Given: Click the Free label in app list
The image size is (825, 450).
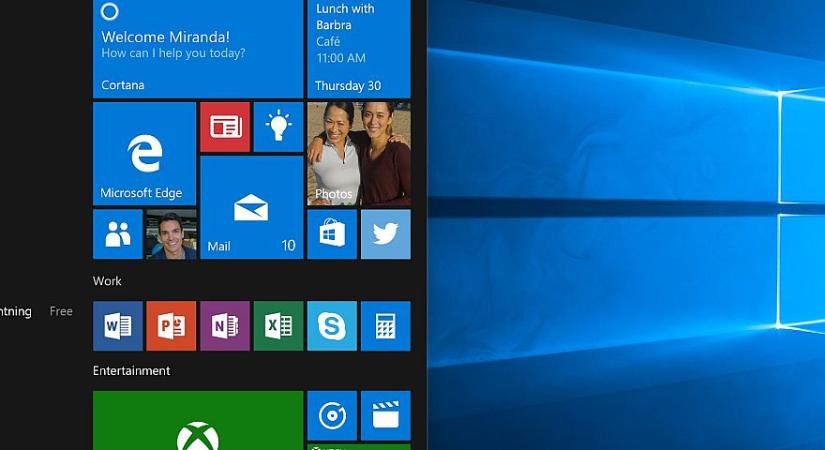Looking at the screenshot, I should point(61,311).
